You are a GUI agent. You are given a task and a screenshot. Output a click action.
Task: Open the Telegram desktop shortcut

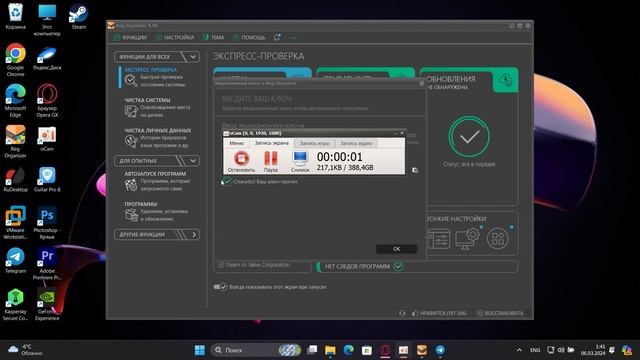[x=16, y=260]
